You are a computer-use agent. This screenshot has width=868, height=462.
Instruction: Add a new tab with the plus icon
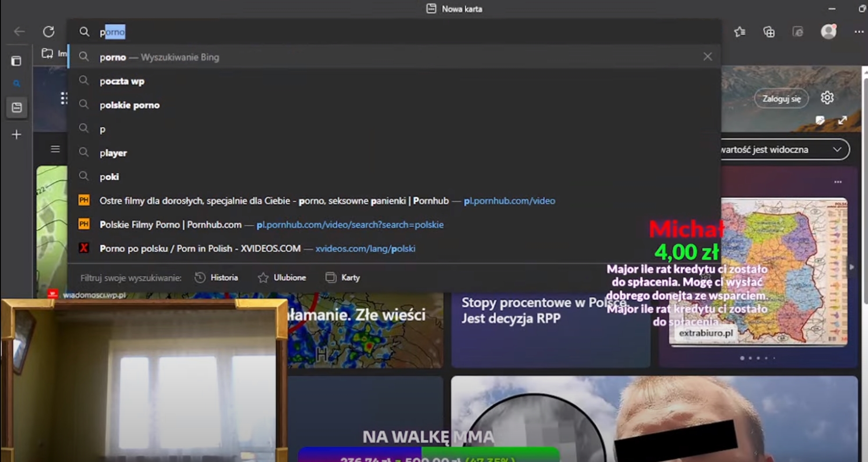(x=16, y=135)
